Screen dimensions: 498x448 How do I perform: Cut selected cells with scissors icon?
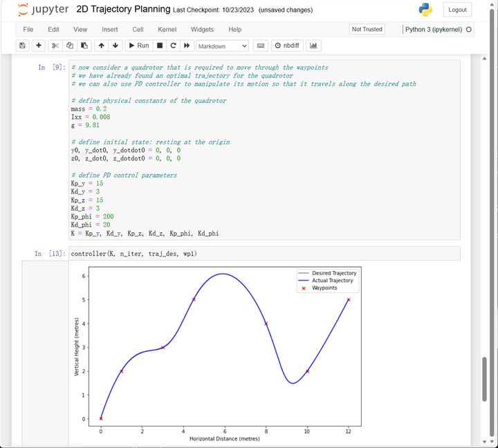(55, 46)
